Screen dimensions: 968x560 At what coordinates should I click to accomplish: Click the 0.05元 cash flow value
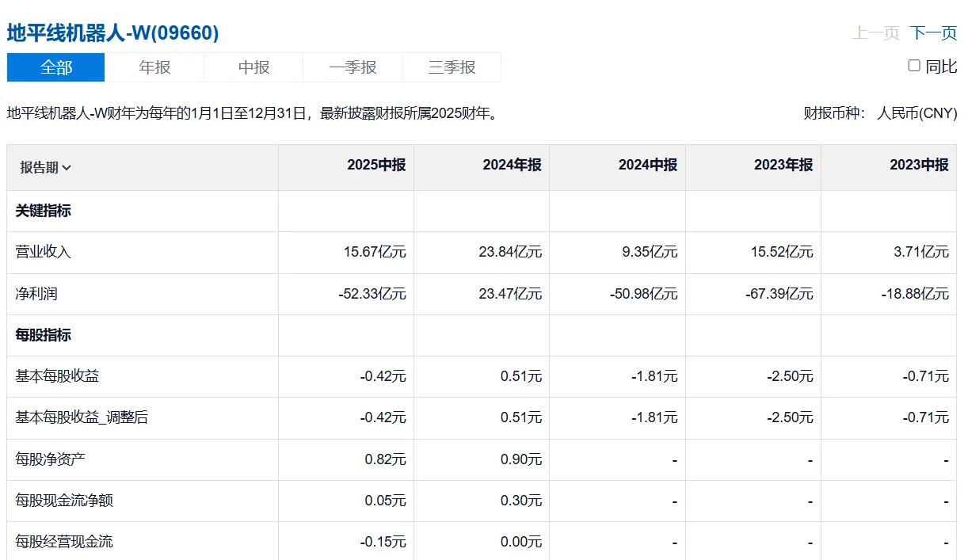point(386,501)
